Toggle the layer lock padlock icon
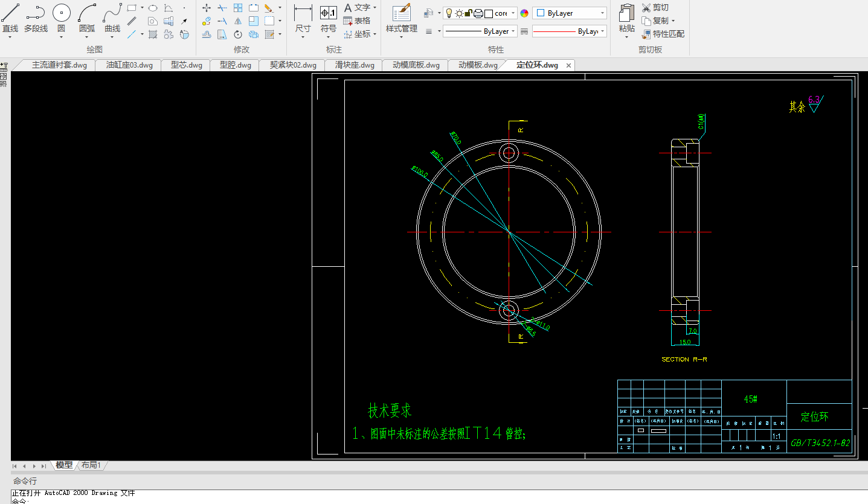The height and width of the screenshot is (504, 868). (x=468, y=13)
